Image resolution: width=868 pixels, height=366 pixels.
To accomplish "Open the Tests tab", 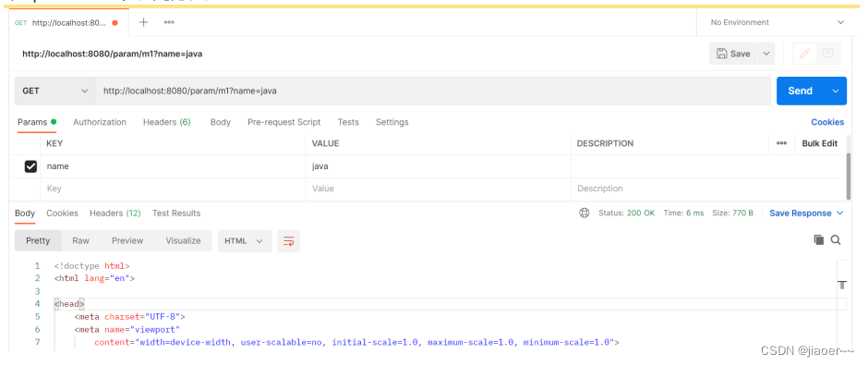I will 348,122.
